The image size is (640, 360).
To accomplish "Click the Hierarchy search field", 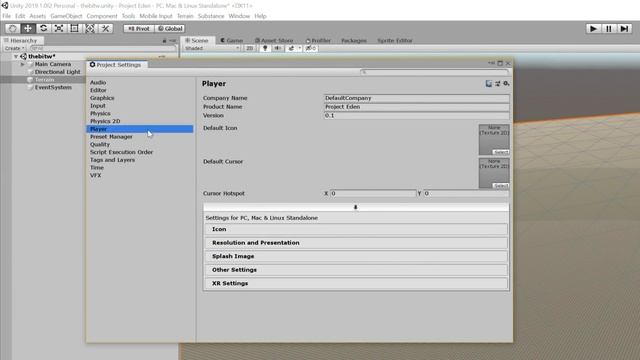I will (102, 48).
